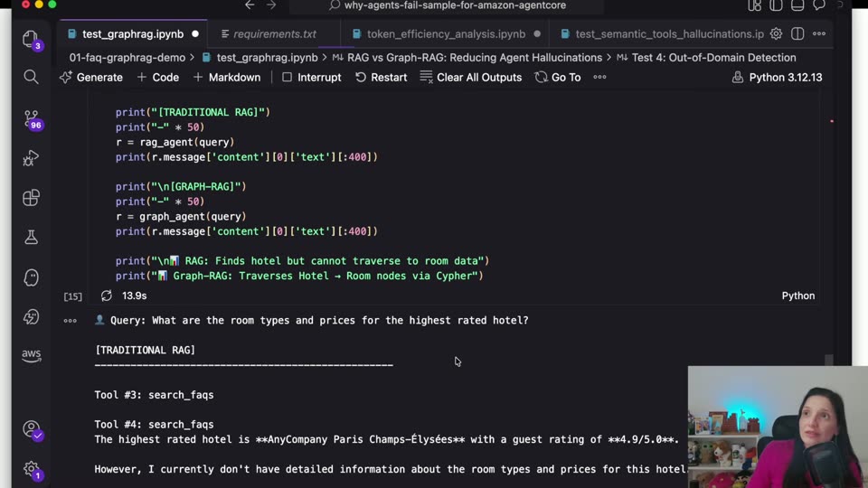868x488 pixels.
Task: Click the spinning run indicator of cell 15
Action: 107,296
